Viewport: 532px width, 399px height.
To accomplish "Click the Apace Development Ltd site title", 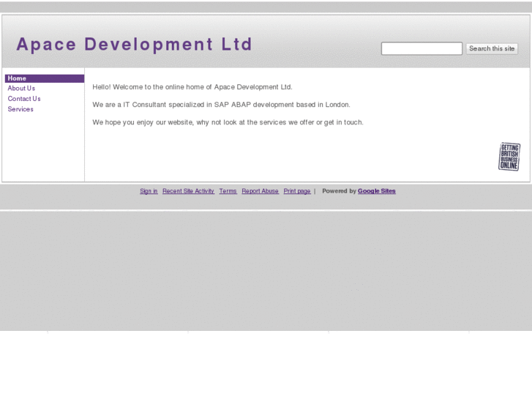I will pyautogui.click(x=135, y=45).
